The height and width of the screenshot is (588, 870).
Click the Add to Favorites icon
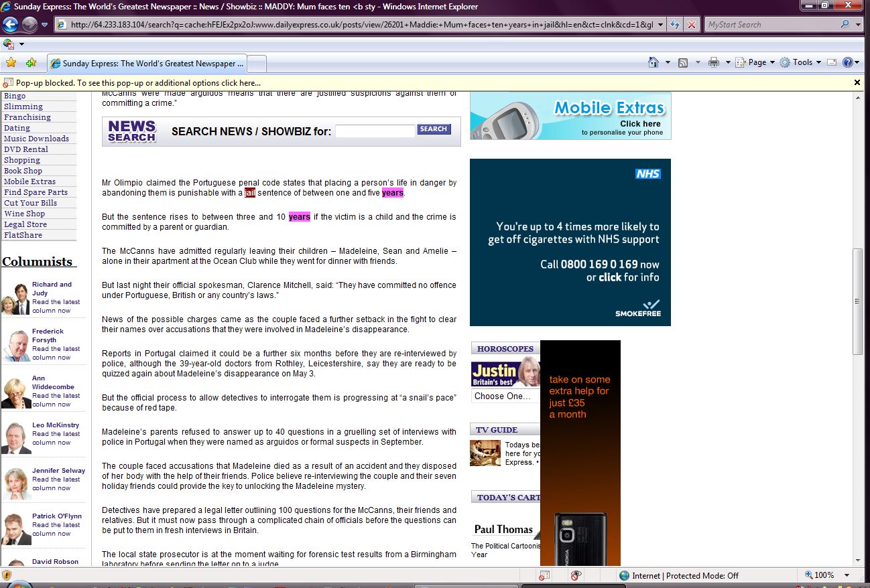[x=31, y=63]
